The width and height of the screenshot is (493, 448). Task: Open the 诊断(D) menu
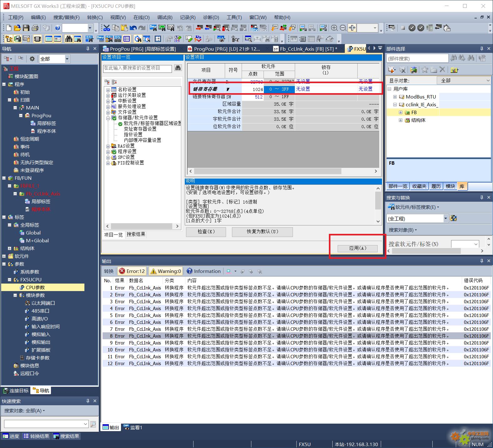point(211,17)
